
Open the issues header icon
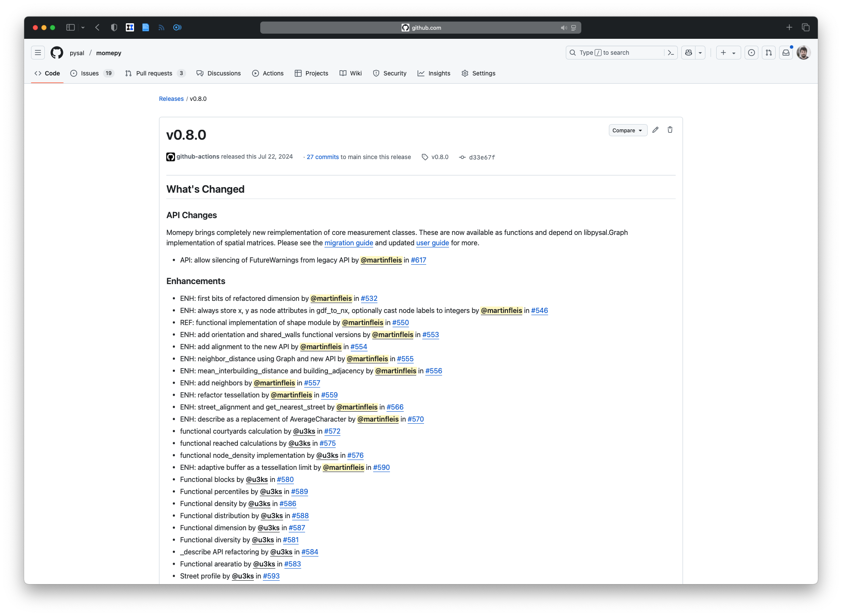click(x=752, y=53)
